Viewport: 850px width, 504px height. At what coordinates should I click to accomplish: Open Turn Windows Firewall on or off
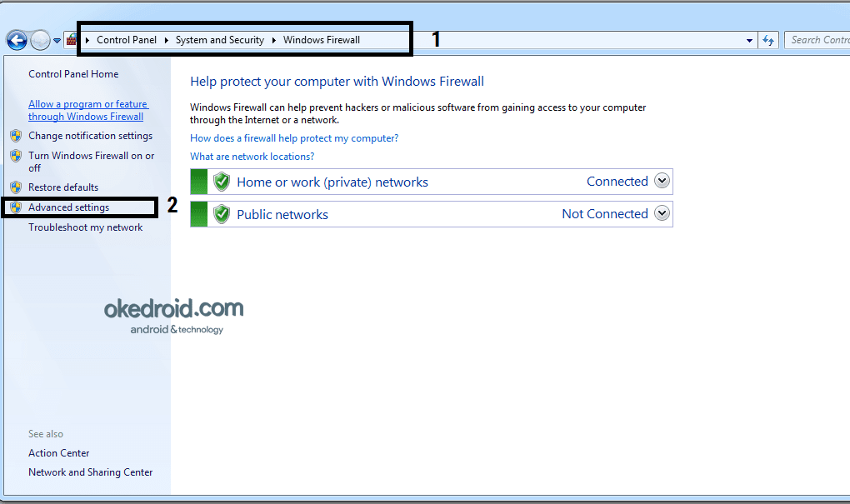91,162
